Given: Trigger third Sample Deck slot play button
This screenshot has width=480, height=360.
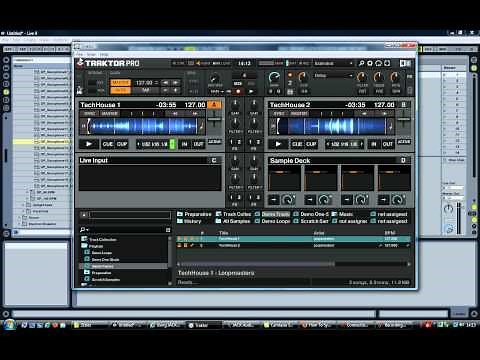Looking at the screenshot, I should coord(347,200).
